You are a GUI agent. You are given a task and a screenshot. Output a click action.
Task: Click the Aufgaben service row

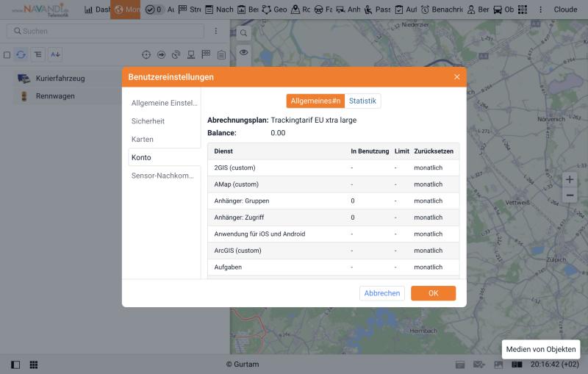pyautogui.click(x=334, y=267)
